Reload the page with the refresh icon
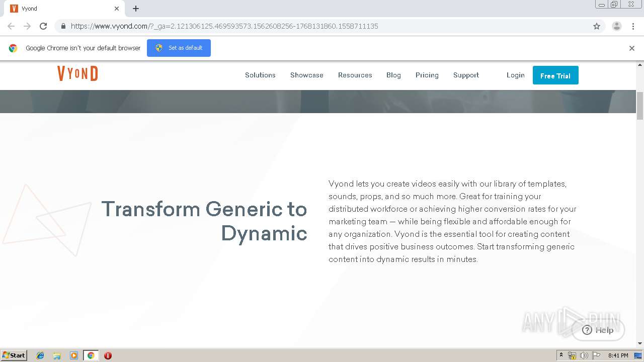 click(x=43, y=26)
